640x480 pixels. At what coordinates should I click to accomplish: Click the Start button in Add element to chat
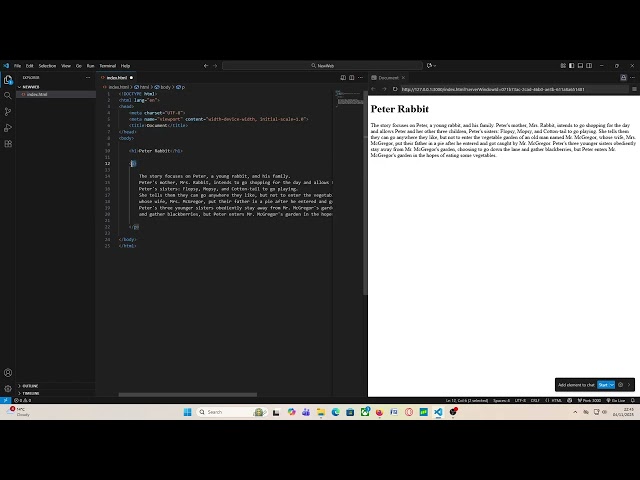coord(603,385)
